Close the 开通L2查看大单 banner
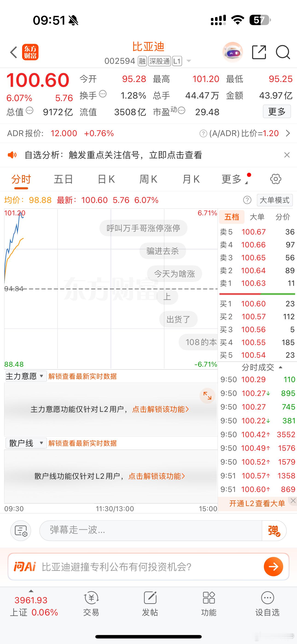 (293, 501)
